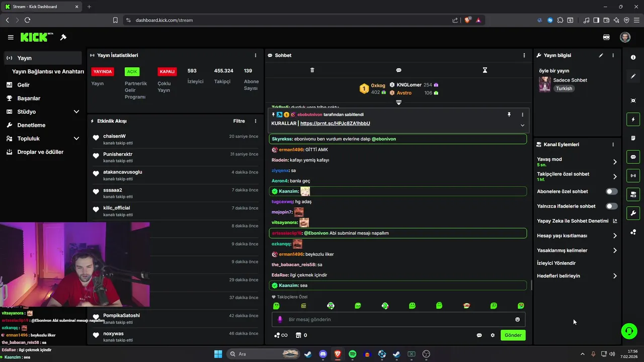
Task: Click the wrench icon in right sidebar
Action: (x=633, y=213)
